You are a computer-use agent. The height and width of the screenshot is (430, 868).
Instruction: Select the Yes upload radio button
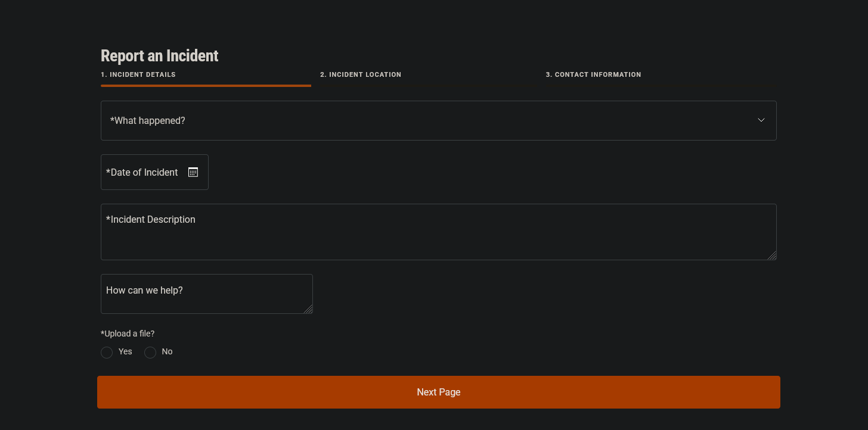(107, 353)
